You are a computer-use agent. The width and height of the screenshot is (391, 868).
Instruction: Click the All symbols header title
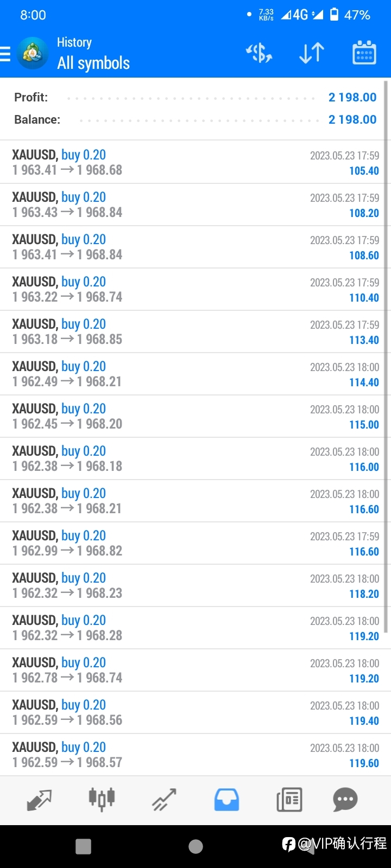pyautogui.click(x=93, y=63)
